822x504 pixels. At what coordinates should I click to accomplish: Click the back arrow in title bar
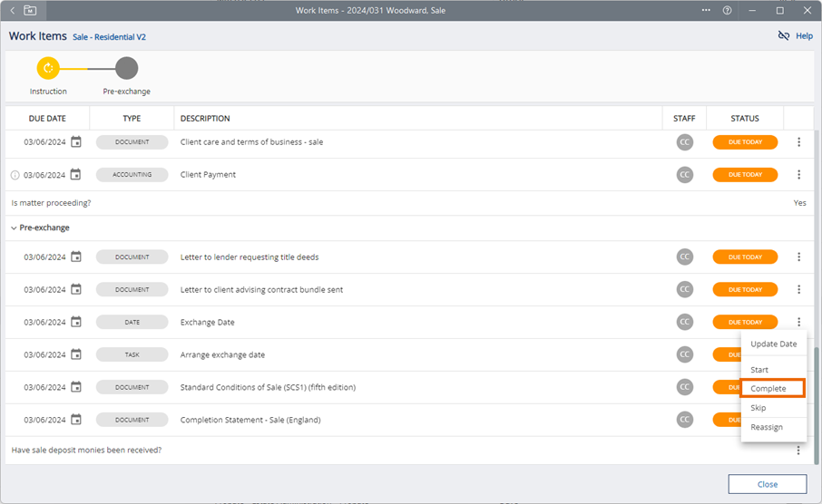pyautogui.click(x=13, y=10)
